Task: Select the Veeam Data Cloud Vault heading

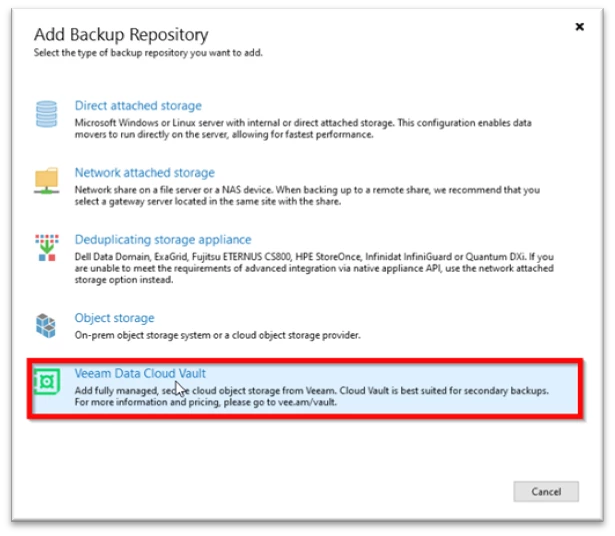Action: (140, 374)
